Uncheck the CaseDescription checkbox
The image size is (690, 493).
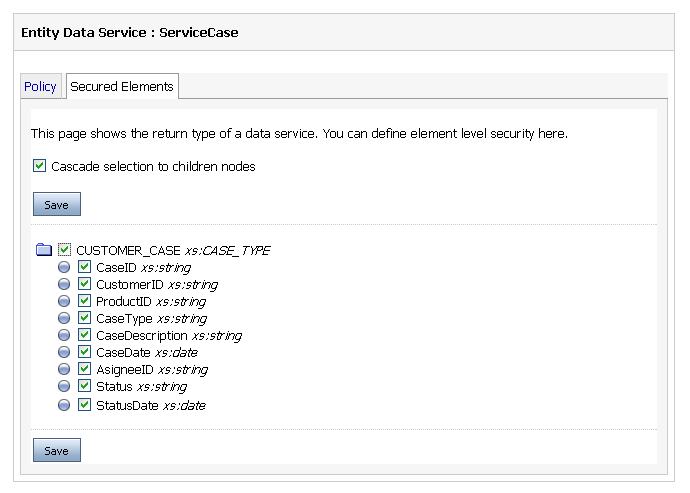pyautogui.click(x=85, y=336)
